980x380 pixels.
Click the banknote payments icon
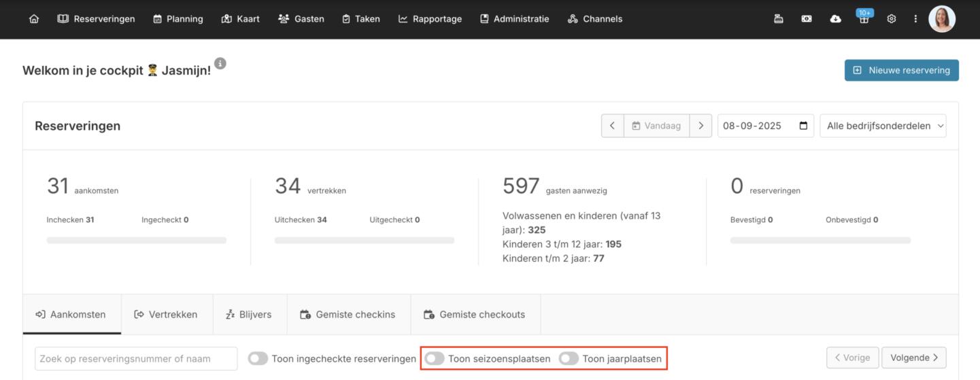coord(807,19)
